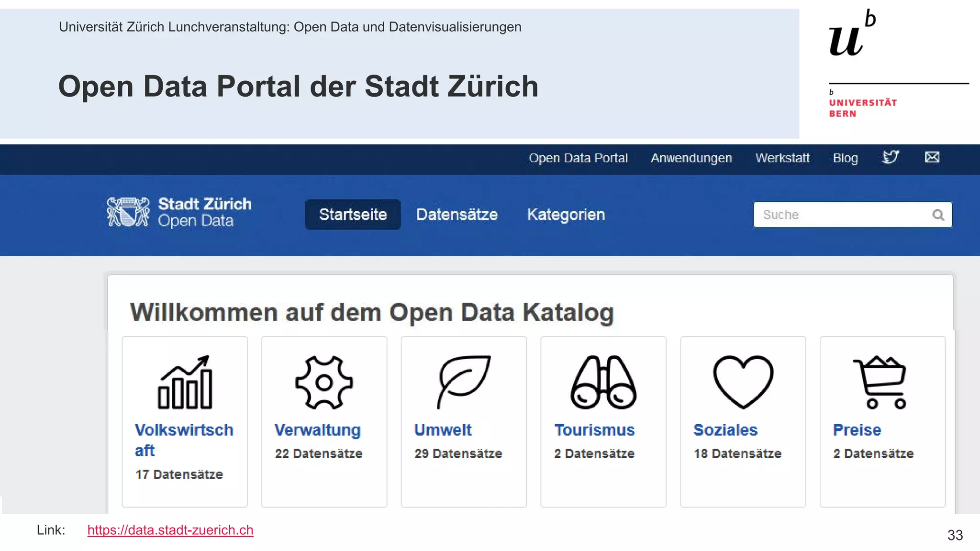Open the Twitter bird icon link

click(891, 157)
